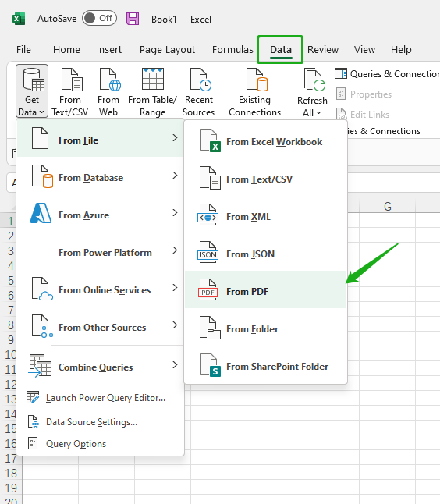This screenshot has height=504, width=440.
Task: Select the Data ribbon tab
Action: point(281,49)
